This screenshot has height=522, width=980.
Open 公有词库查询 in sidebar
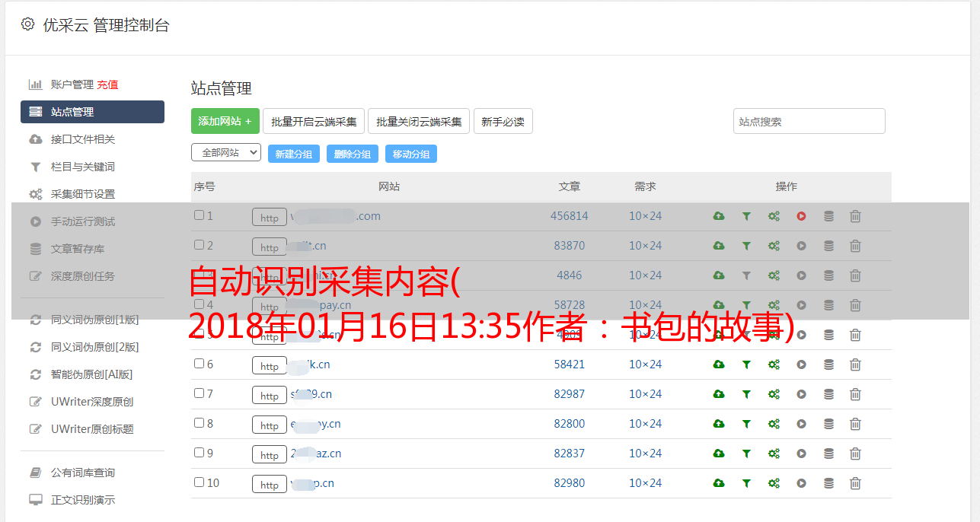coord(83,473)
